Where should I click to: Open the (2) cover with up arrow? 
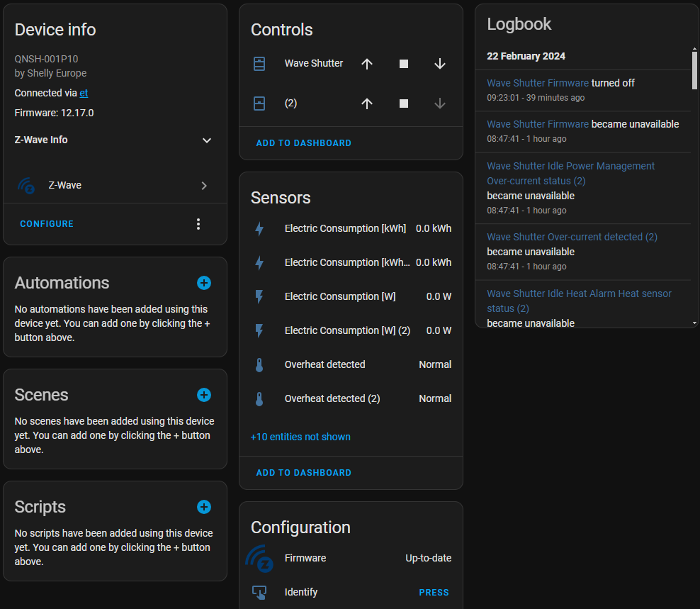point(367,104)
